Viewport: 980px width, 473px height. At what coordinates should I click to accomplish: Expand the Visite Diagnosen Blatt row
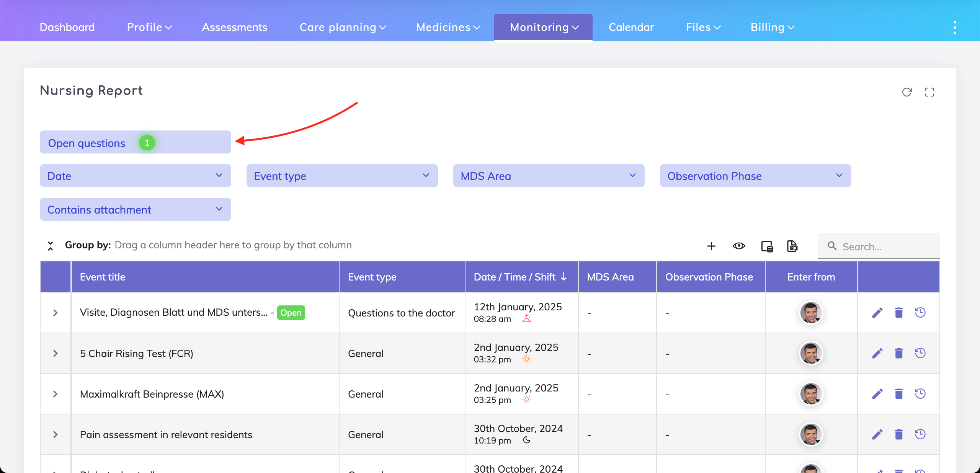coord(56,313)
